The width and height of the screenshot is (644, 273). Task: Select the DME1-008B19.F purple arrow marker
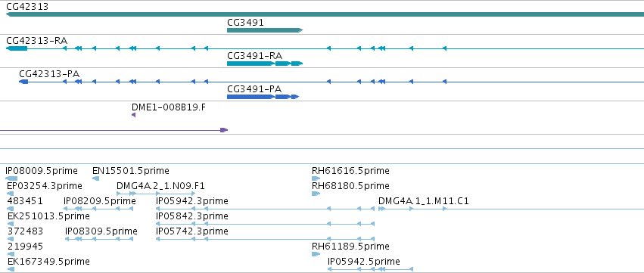pyautogui.click(x=133, y=115)
